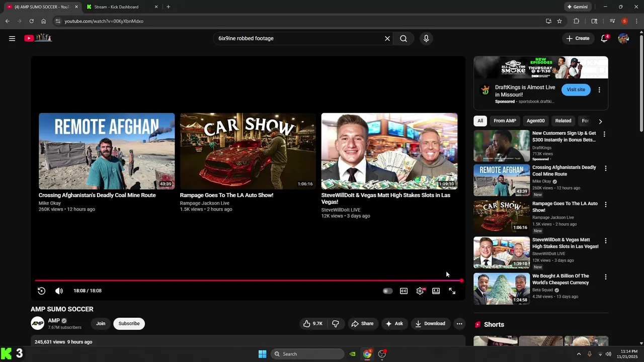Close the AMP SUMO SOCCER browser tab
The image size is (644, 362).
(76, 7)
